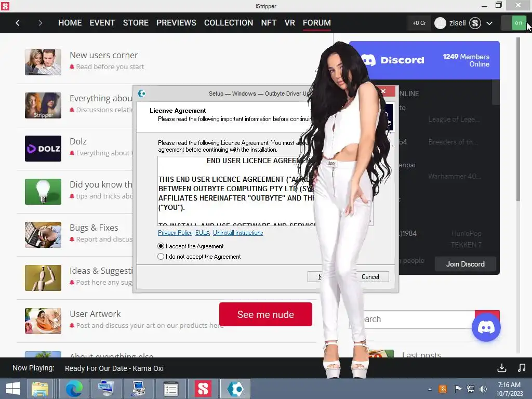Go forward with the right arrow
This screenshot has width=532, height=399.
pyautogui.click(x=41, y=23)
